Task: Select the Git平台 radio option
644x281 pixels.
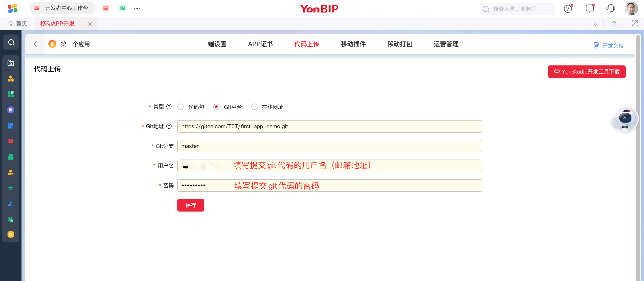Action: click(216, 107)
